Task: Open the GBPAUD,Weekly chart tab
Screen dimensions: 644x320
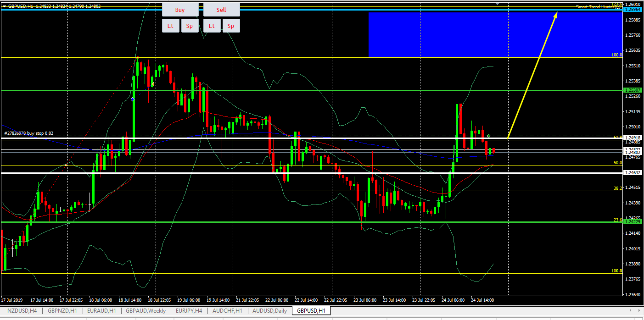Action: click(x=145, y=311)
